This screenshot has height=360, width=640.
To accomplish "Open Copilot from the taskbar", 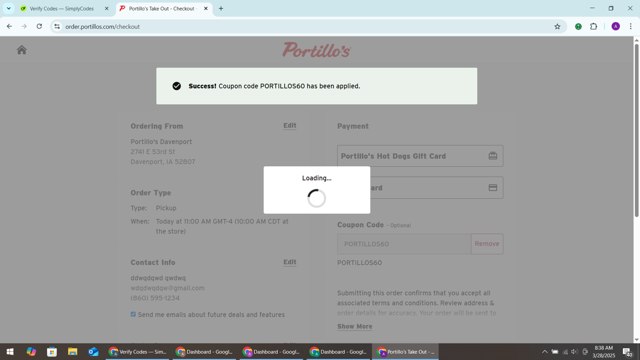I will [31, 351].
